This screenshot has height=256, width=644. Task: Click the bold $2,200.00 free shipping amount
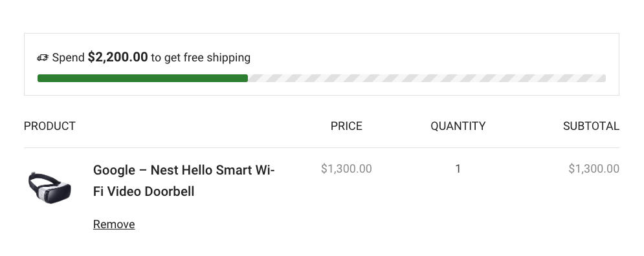click(117, 57)
